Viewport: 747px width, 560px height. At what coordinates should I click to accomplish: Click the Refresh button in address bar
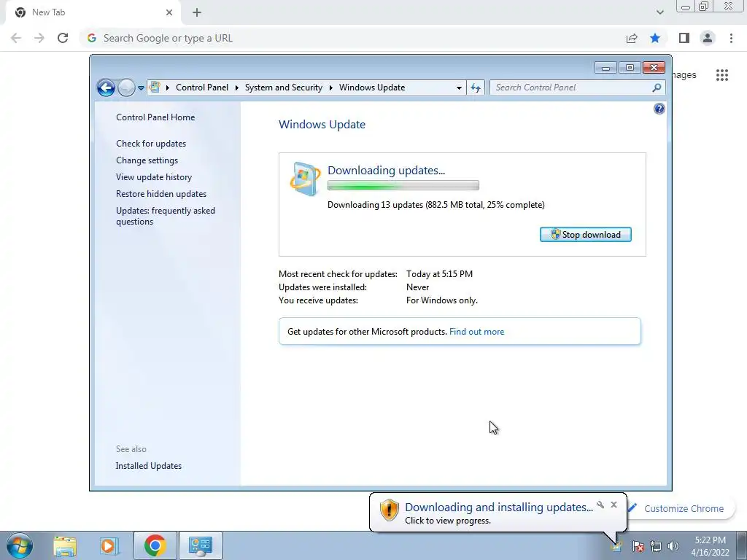point(476,87)
